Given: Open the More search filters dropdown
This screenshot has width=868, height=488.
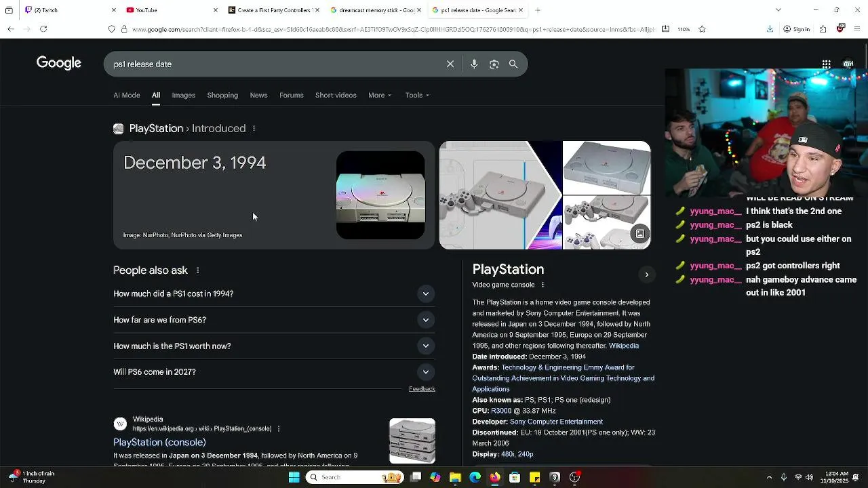Looking at the screenshot, I should tap(380, 95).
